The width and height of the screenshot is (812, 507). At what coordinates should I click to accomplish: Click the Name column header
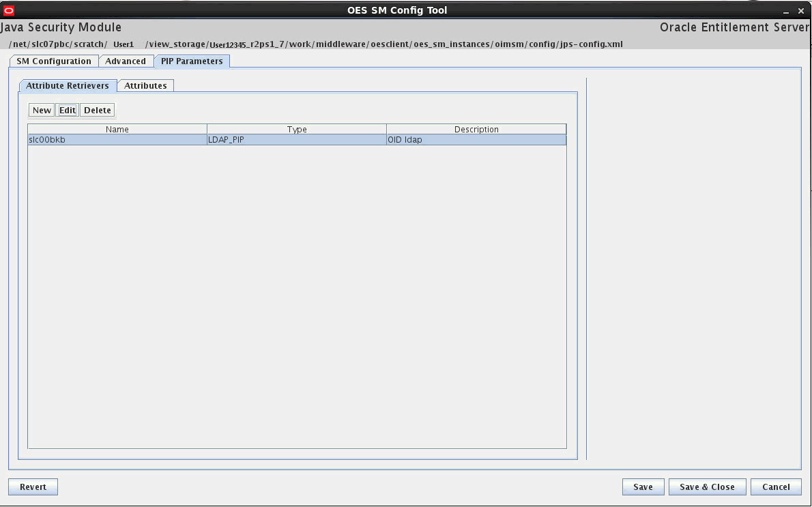[x=117, y=129]
